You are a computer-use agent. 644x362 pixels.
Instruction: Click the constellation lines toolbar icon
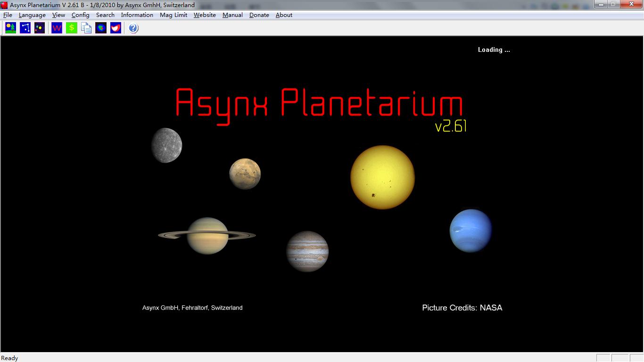pos(25,28)
